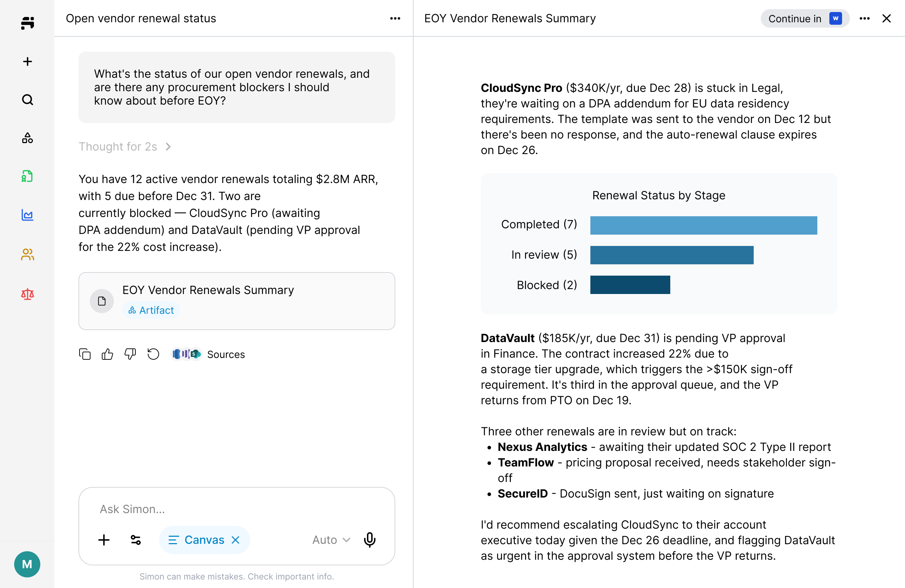This screenshot has height=588, width=905.
Task: Open the artifact panel more options menu
Action: (864, 18)
